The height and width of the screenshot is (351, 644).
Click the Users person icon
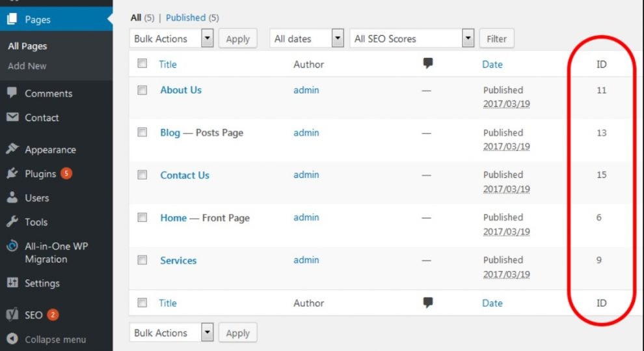[x=12, y=198]
